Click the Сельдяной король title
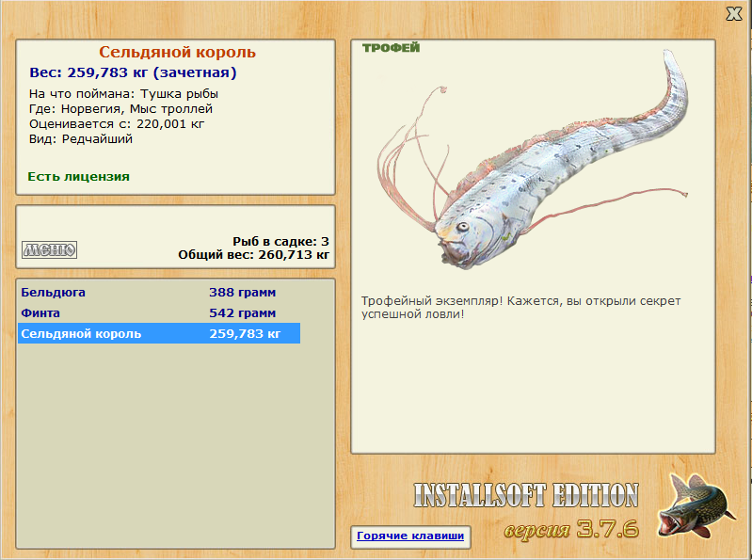Screen dimensions: 752x560 (x=178, y=52)
